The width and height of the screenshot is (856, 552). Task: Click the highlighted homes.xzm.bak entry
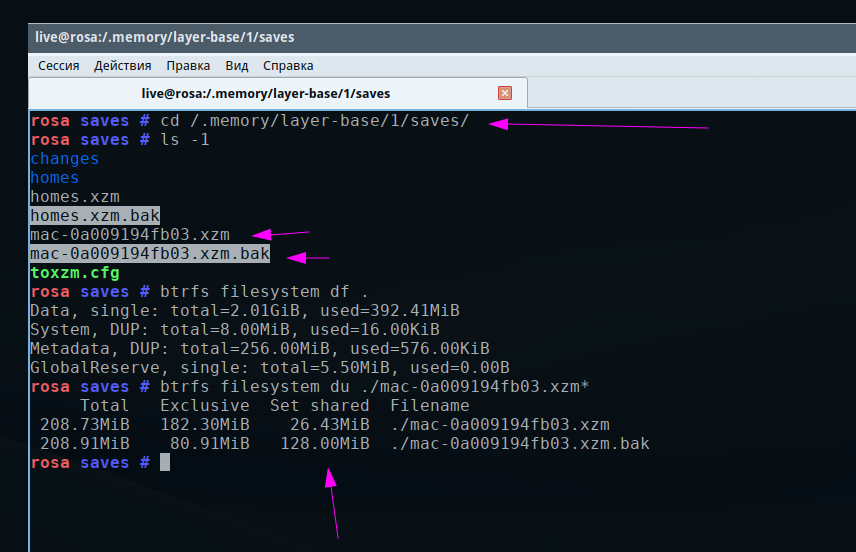pos(95,216)
